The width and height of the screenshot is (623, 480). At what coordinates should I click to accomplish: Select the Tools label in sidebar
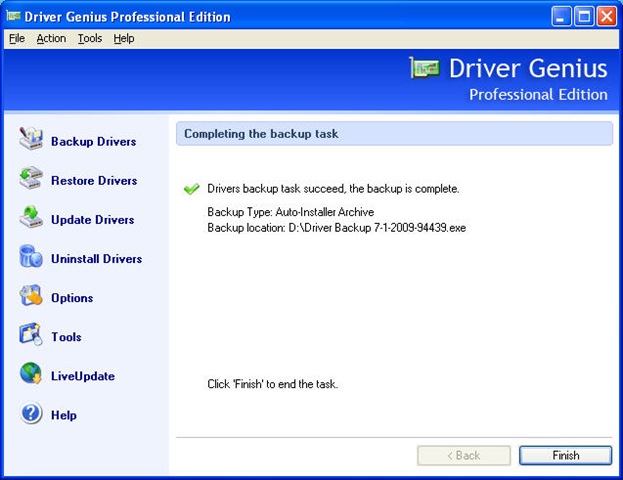point(66,337)
